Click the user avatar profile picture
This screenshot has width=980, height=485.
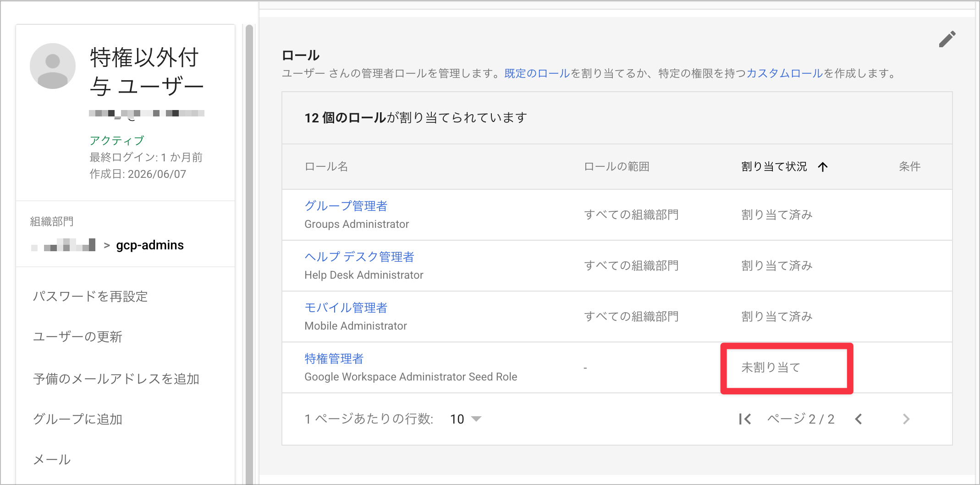[x=53, y=66]
